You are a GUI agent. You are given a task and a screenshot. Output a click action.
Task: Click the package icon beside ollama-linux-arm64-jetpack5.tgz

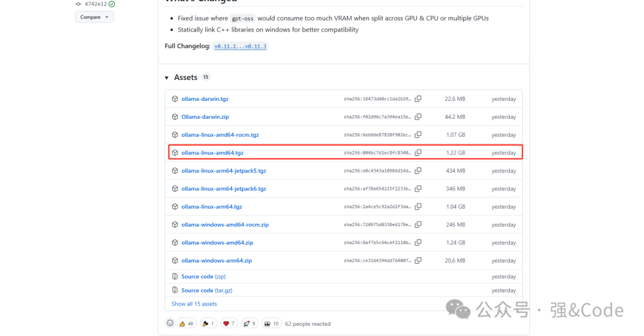(175, 171)
